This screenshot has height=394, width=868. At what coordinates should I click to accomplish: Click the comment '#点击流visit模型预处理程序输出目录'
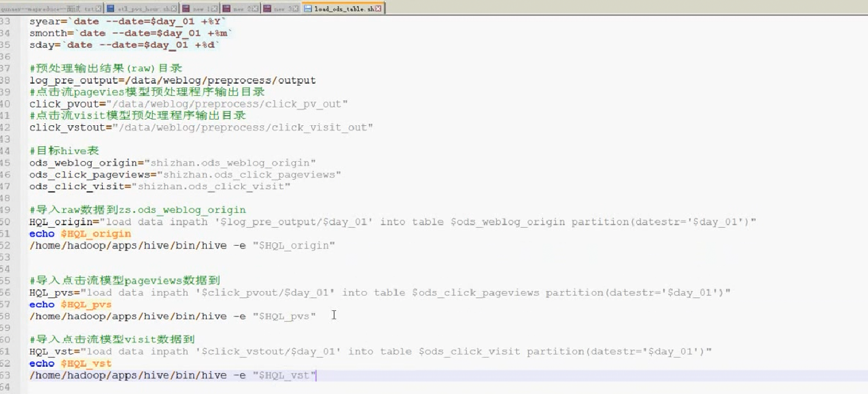tap(137, 116)
